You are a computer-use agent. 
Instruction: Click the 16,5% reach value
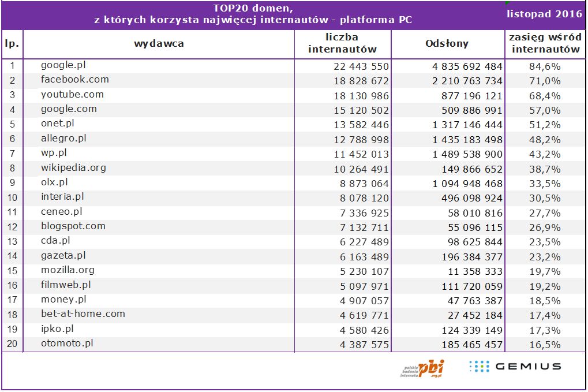click(x=545, y=345)
